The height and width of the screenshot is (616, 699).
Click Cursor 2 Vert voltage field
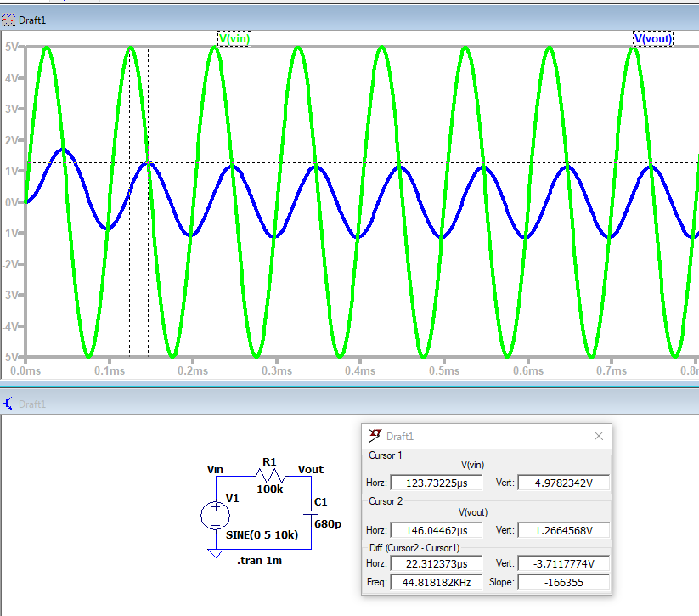[x=563, y=529]
